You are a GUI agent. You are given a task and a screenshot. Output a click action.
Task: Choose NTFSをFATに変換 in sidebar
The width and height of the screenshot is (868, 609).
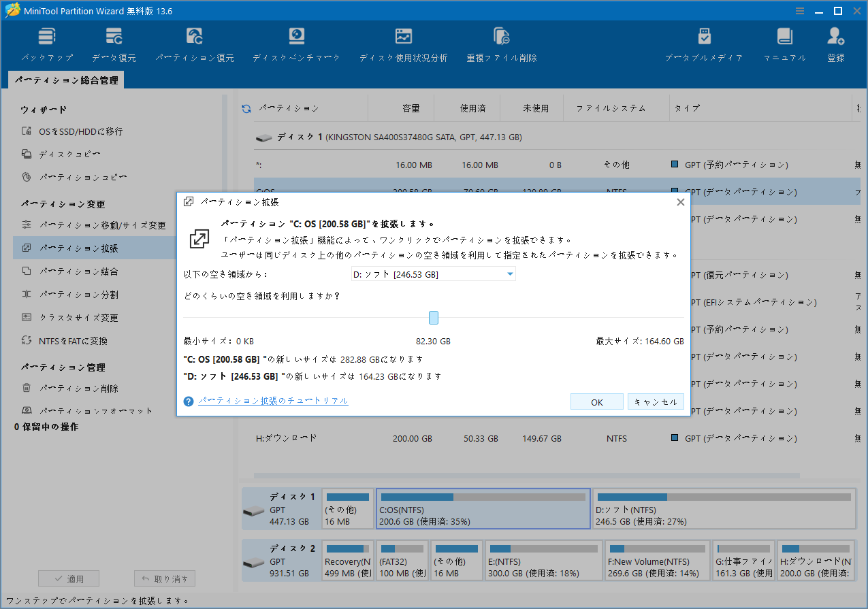(x=64, y=341)
